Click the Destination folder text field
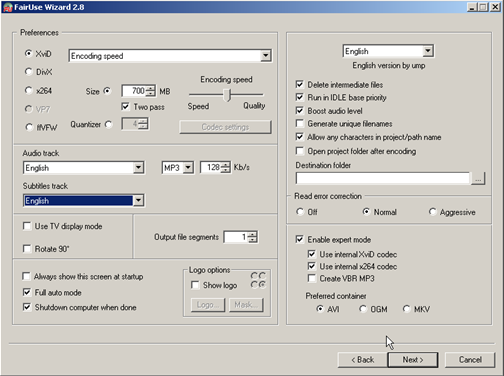The image size is (504, 376). [383, 178]
